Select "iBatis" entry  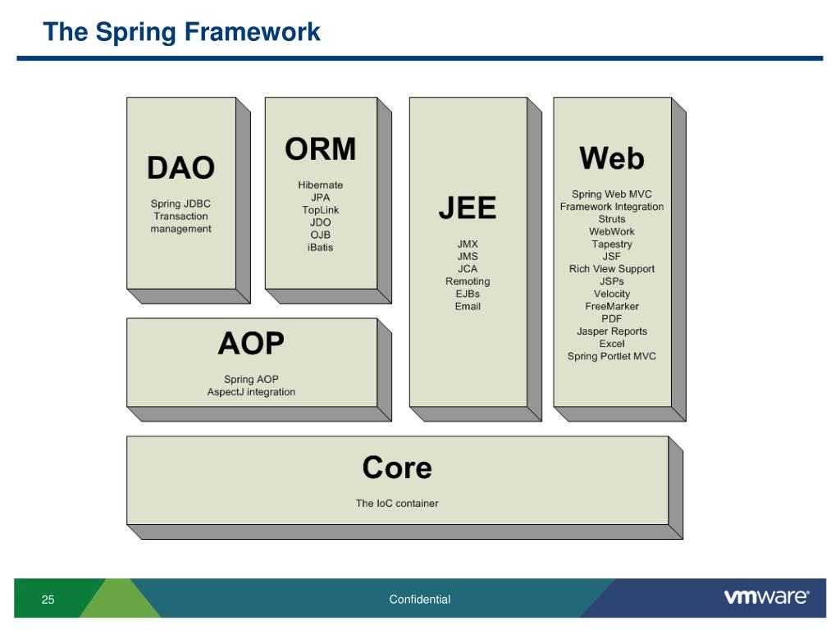[321, 248]
